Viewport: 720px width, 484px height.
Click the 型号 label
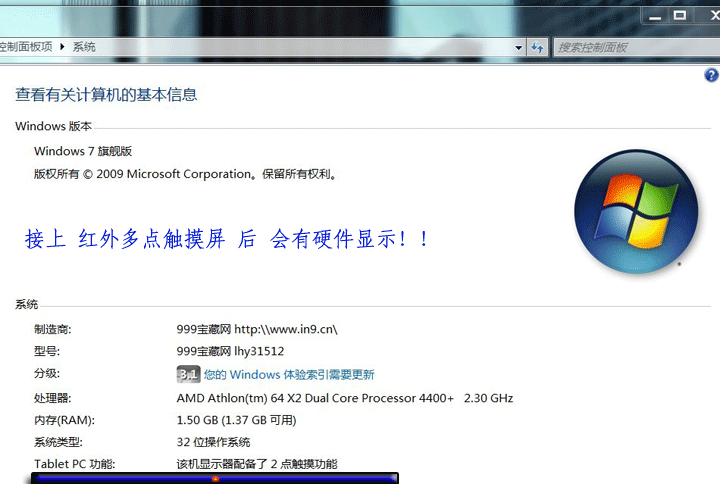[47, 351]
